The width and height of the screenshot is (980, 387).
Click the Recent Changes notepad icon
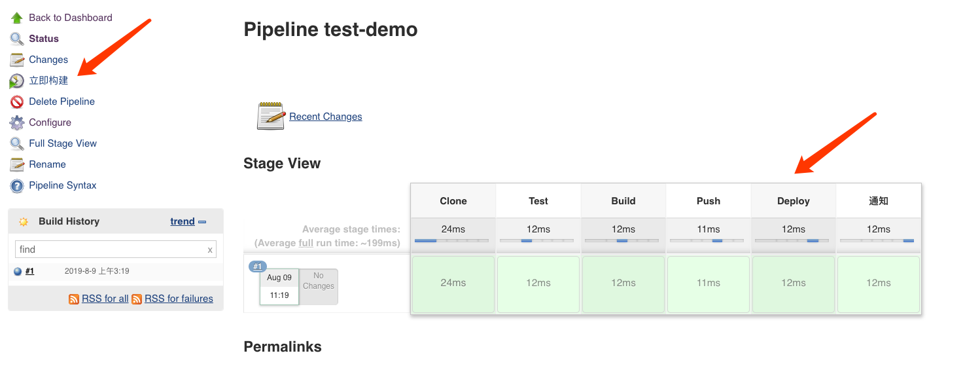pyautogui.click(x=271, y=116)
